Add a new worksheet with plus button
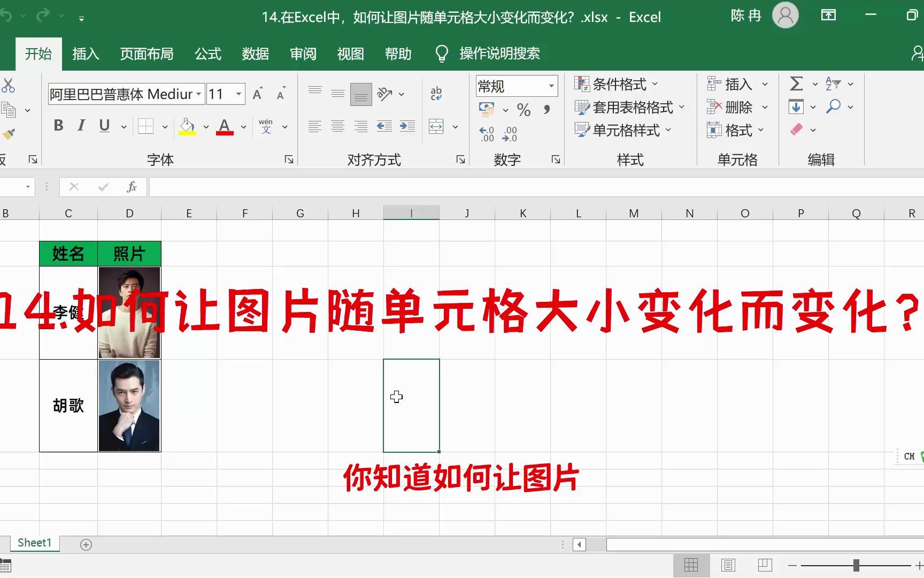Image resolution: width=924 pixels, height=578 pixels. pos(86,544)
